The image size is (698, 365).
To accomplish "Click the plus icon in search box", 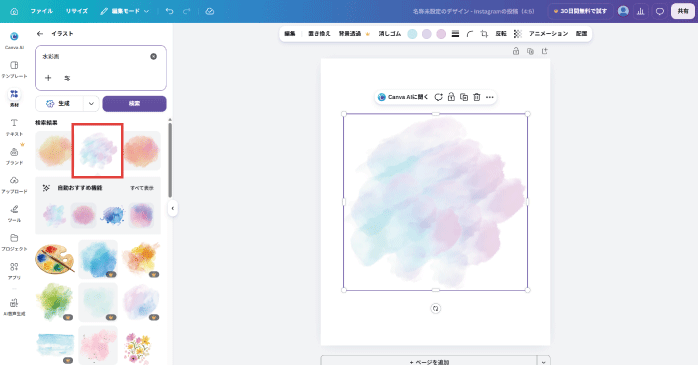I will tap(48, 78).
